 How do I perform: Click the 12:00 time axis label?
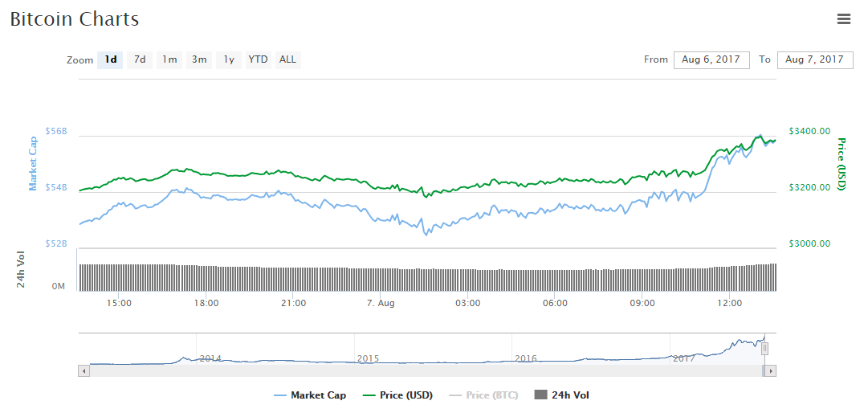pos(730,303)
